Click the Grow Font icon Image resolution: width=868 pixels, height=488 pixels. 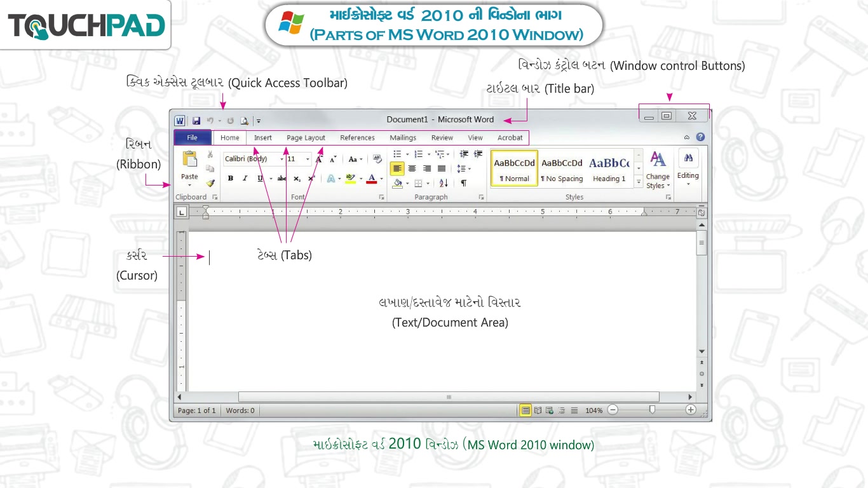tap(319, 159)
